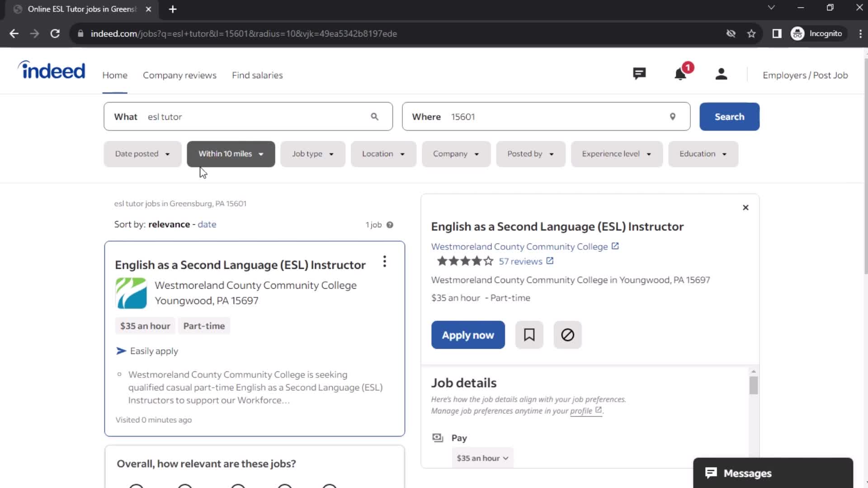Expand the Job type dropdown filter
The width and height of the screenshot is (868, 488).
(x=312, y=153)
